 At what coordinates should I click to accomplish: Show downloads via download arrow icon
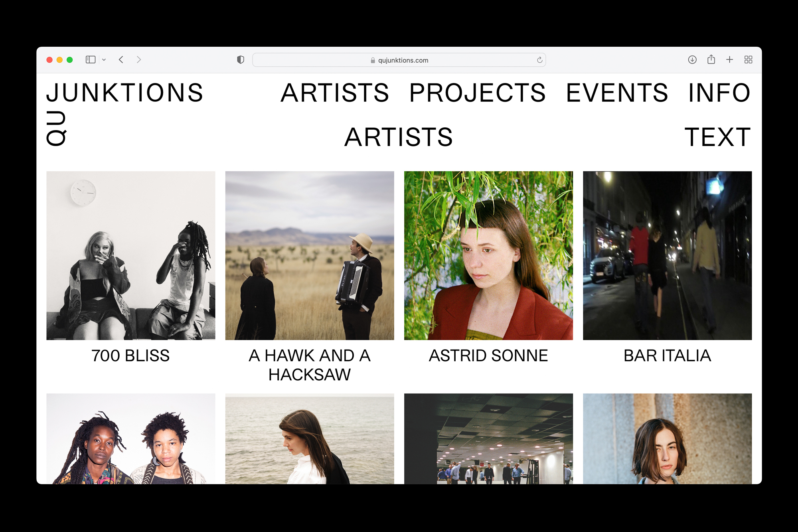tap(692, 60)
